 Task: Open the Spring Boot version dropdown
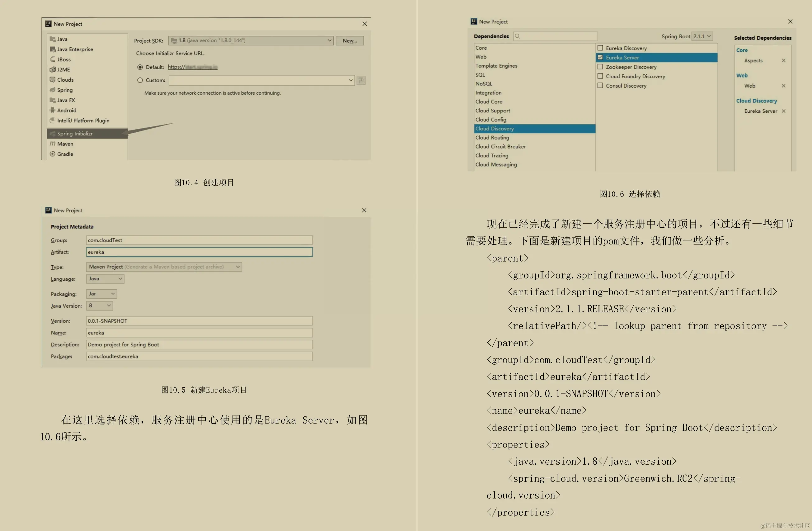(702, 36)
